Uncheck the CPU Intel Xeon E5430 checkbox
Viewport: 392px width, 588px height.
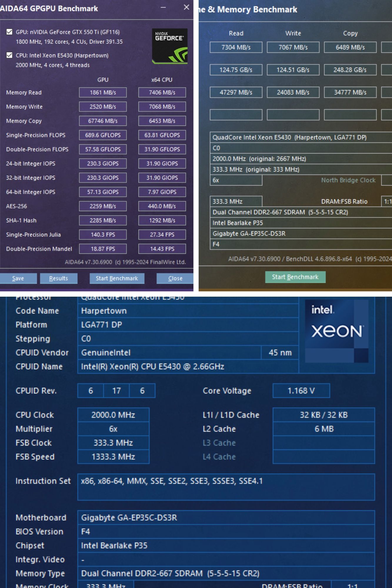(9, 55)
